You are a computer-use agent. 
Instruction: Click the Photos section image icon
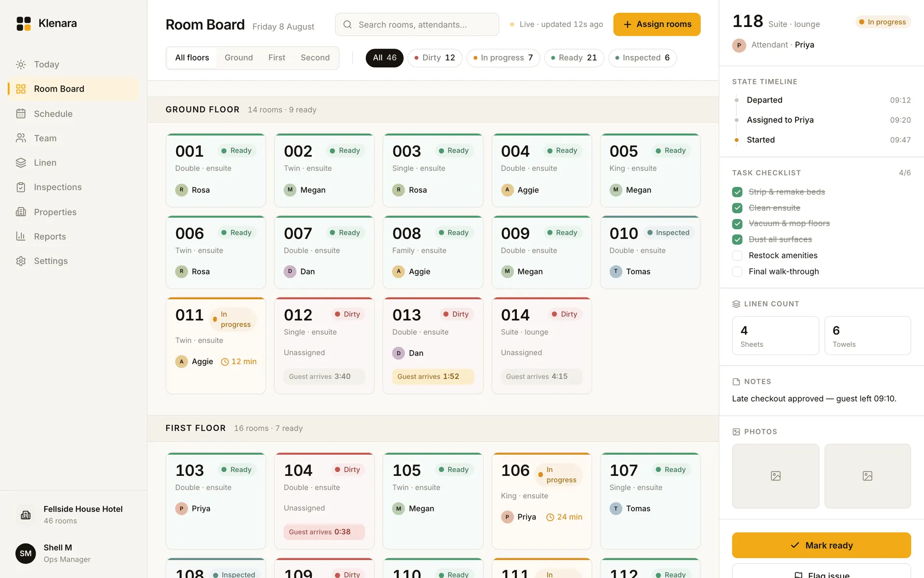(x=736, y=432)
